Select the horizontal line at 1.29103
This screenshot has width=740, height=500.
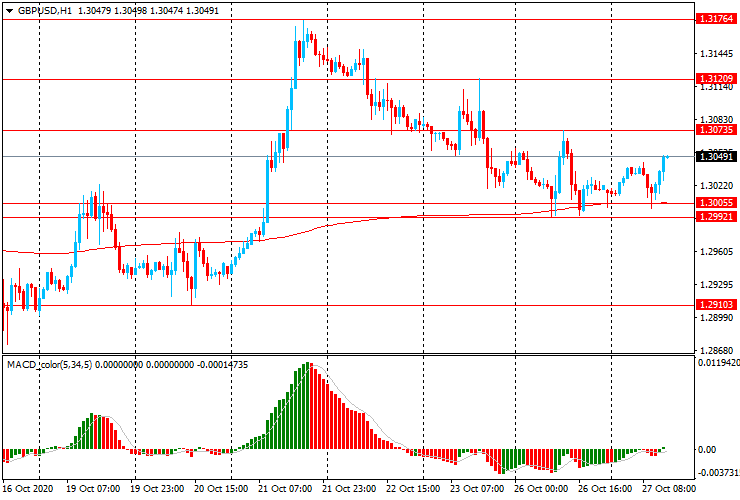pyautogui.click(x=348, y=305)
